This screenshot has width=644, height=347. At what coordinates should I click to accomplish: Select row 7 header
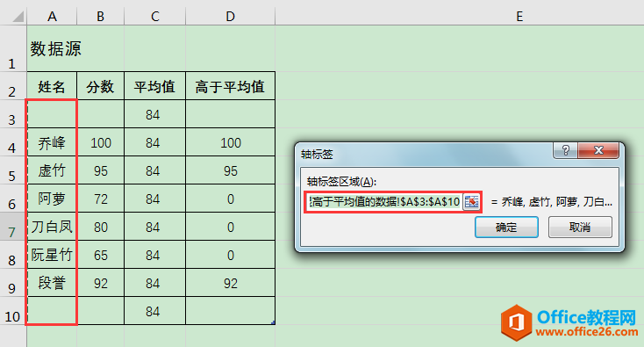pos(13,227)
